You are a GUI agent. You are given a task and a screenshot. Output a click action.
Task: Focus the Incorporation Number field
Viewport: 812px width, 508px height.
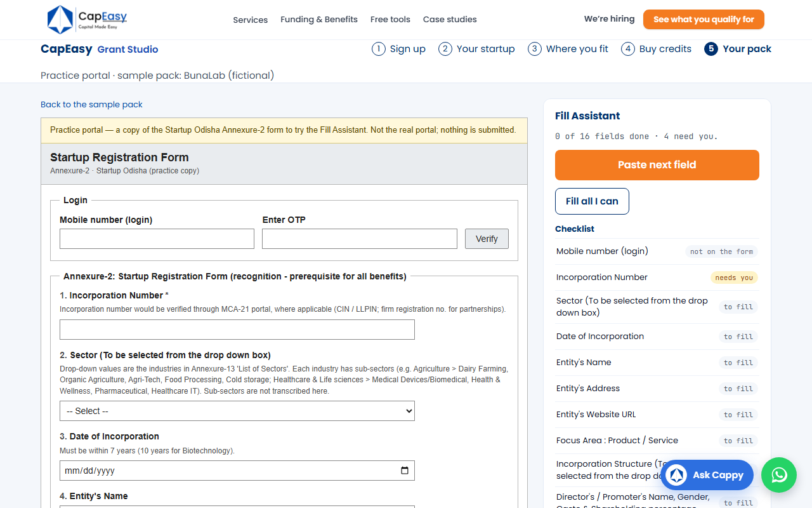point(237,330)
